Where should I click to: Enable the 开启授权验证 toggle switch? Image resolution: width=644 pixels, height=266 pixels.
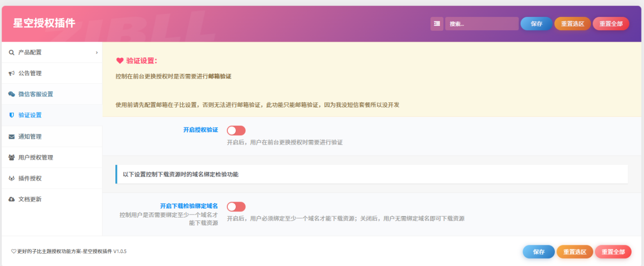[236, 130]
